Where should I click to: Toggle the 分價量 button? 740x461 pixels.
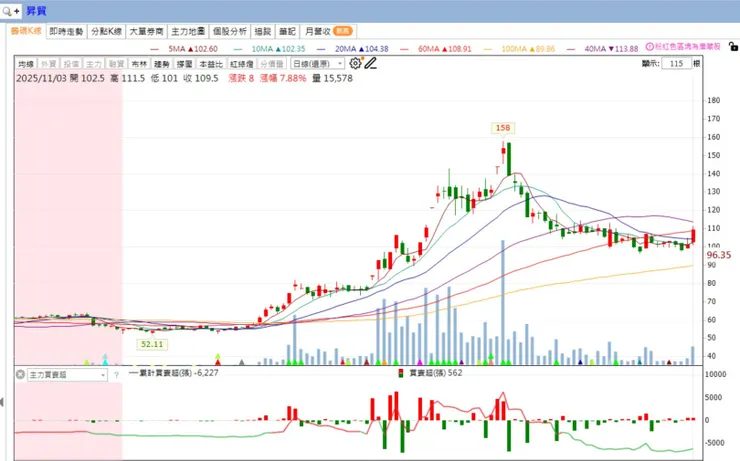(272, 64)
